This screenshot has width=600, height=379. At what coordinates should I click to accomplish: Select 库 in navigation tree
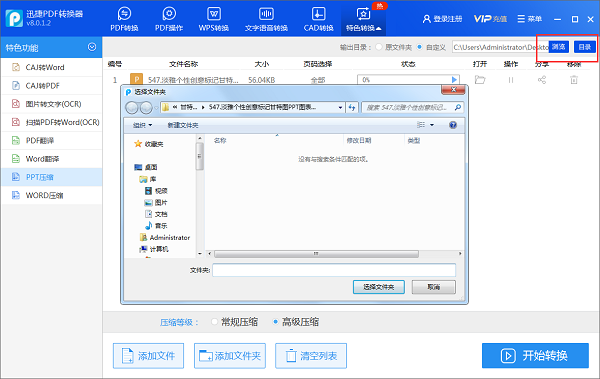(148, 179)
